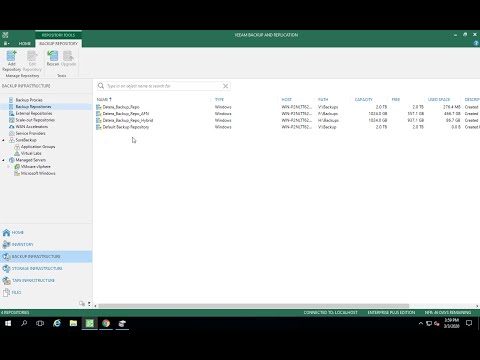Click the greyed Upgrade ribbon icon
The image size is (480, 360).
69,58
